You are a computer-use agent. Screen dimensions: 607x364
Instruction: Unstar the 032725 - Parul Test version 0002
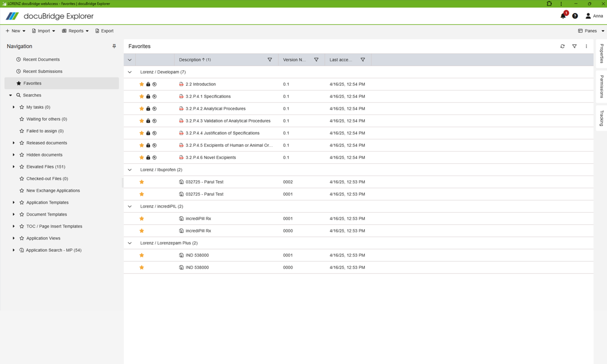(142, 182)
